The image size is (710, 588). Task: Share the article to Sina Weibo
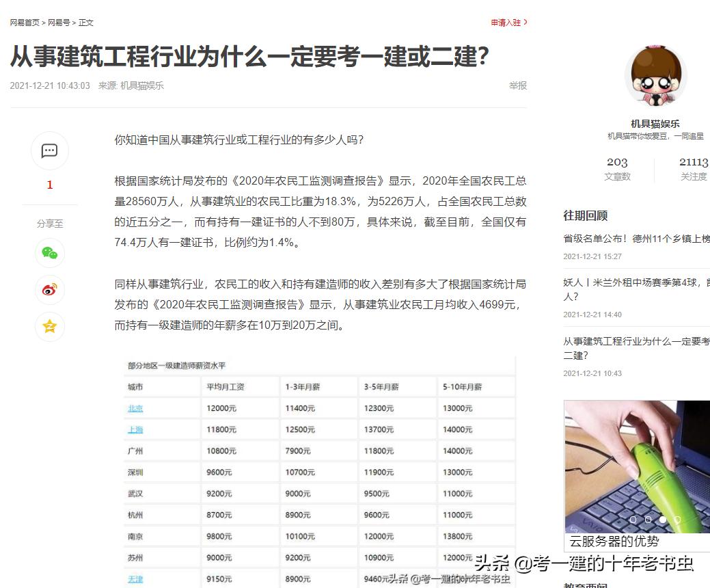click(x=49, y=290)
